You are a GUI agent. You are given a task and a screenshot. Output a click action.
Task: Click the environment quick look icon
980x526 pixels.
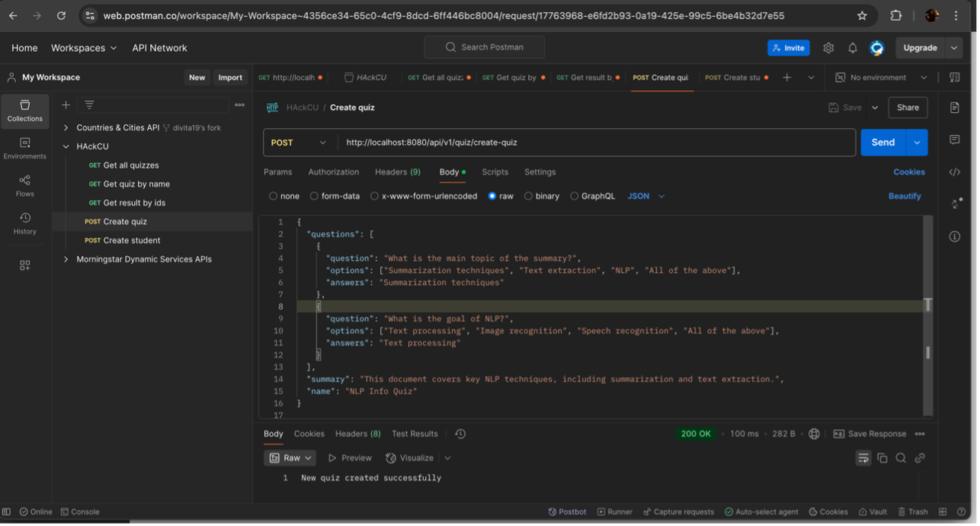955,77
